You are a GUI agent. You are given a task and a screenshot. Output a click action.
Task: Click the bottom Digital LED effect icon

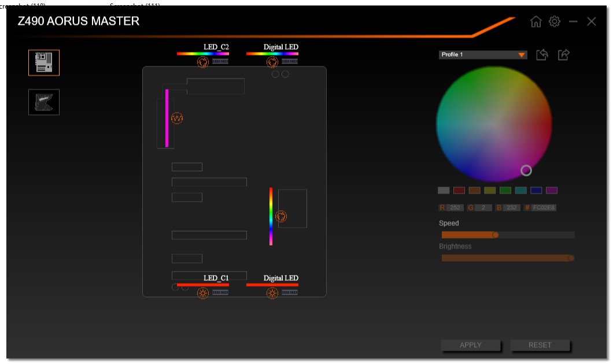click(272, 293)
